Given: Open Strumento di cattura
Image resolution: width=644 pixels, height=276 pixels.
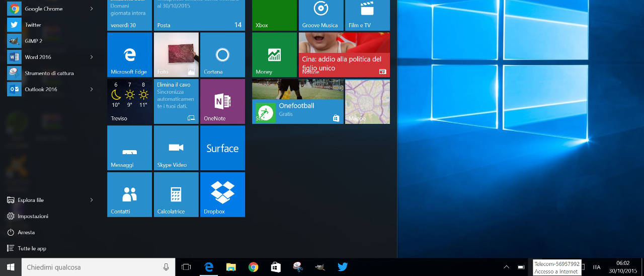Looking at the screenshot, I should tap(49, 73).
